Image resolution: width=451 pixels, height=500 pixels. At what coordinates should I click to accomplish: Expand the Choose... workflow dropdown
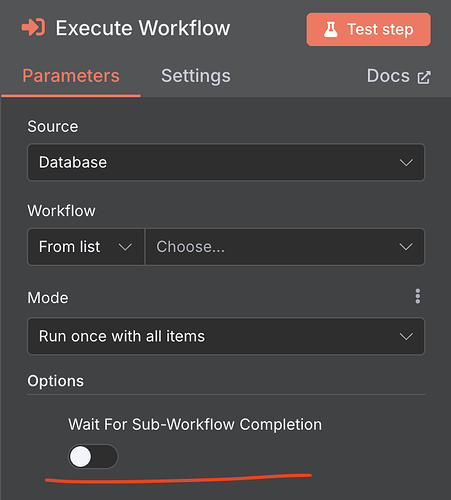(285, 247)
